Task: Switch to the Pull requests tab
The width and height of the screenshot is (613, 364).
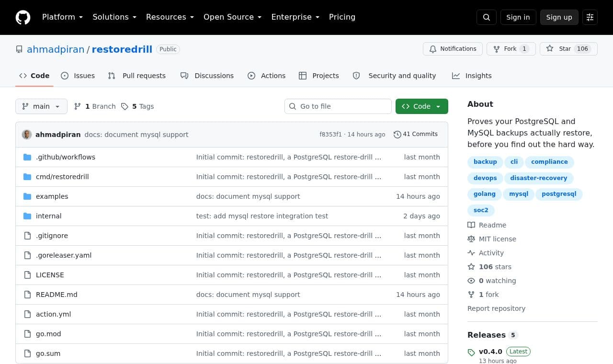Action: (137, 76)
